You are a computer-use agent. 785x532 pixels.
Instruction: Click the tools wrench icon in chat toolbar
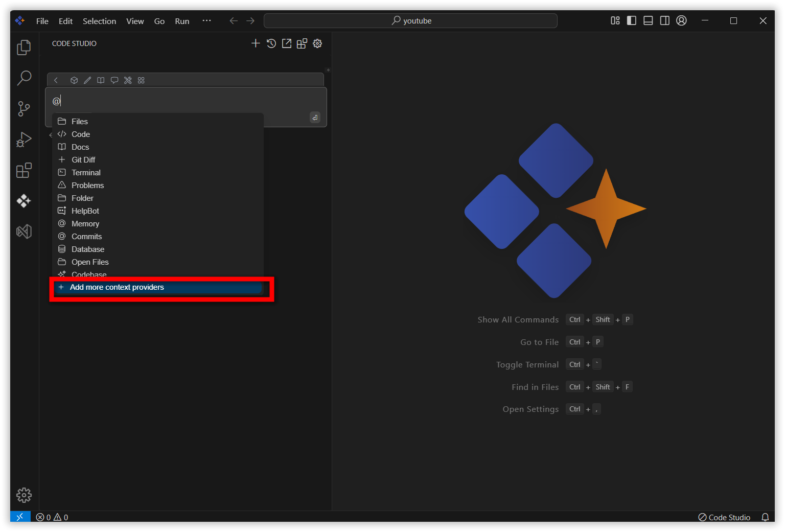coord(128,80)
